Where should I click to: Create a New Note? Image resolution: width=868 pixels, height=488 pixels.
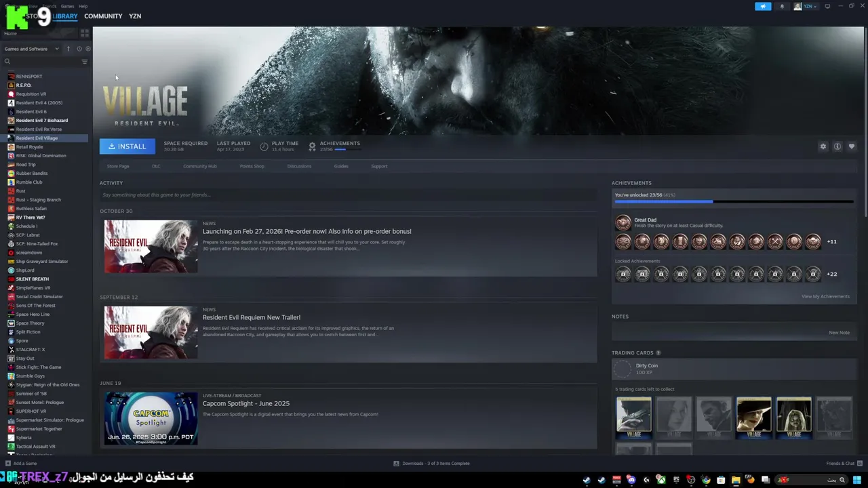tap(839, 333)
